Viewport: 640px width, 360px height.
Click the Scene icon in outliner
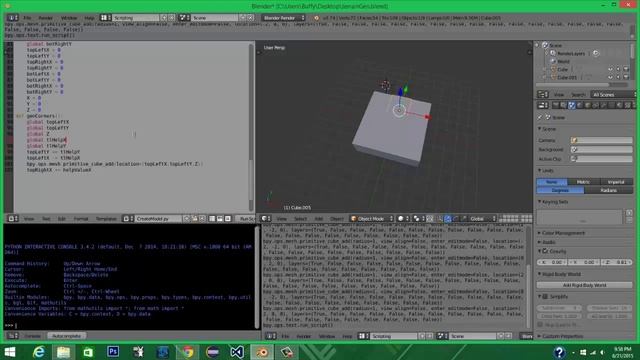pos(545,45)
